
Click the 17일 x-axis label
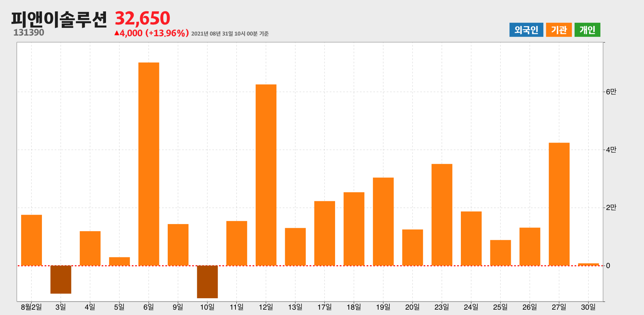tap(325, 307)
